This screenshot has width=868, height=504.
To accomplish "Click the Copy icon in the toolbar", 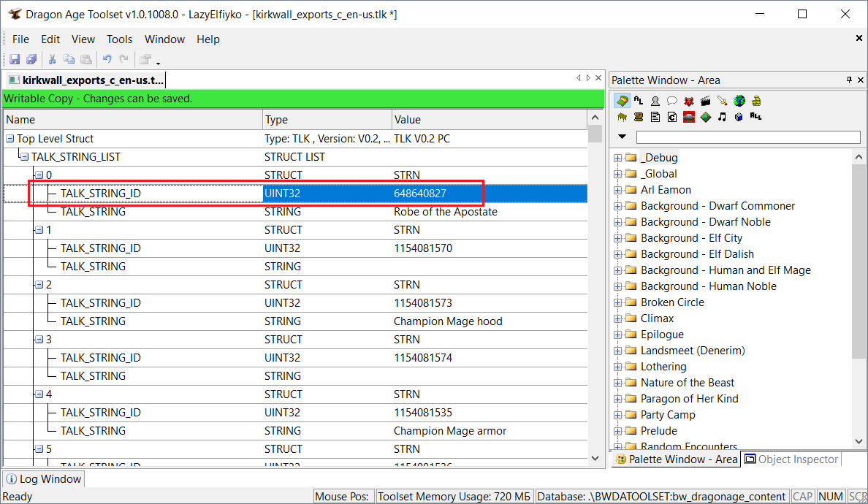I will (69, 59).
